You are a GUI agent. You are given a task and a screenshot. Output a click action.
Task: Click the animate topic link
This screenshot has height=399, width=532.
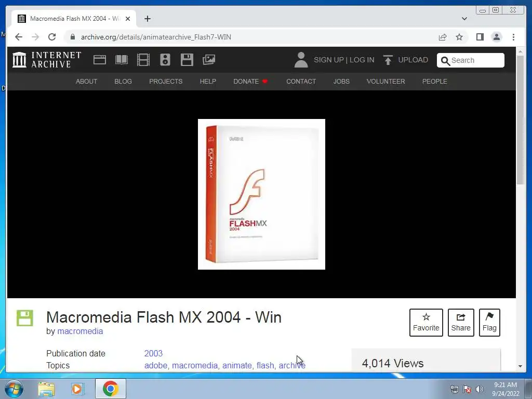[237, 365]
